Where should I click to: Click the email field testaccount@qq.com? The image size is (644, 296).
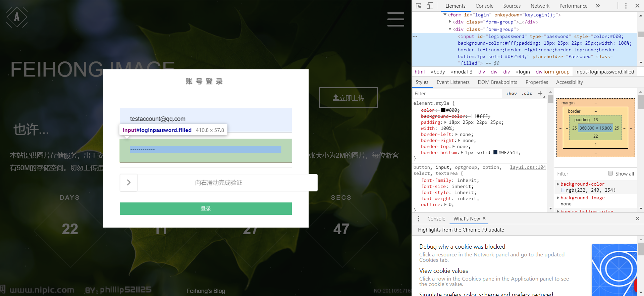(206, 120)
